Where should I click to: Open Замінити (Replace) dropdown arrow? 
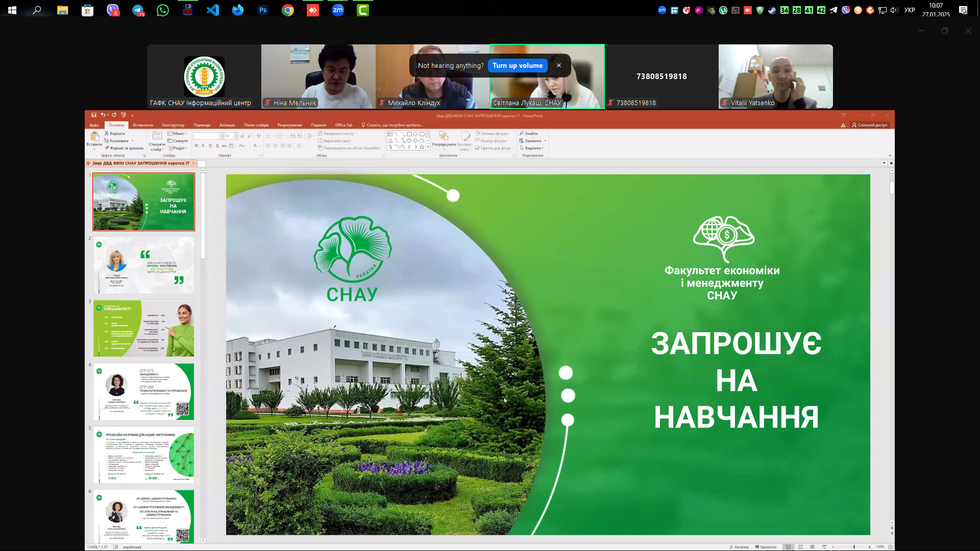(545, 141)
